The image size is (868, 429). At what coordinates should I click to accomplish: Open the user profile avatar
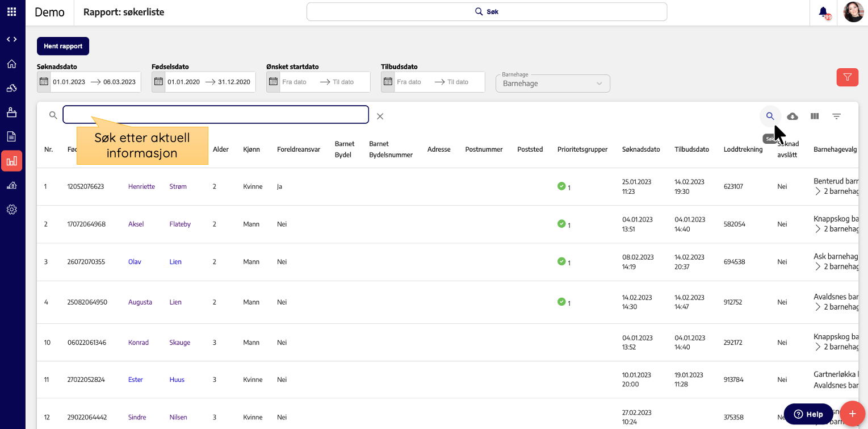tap(853, 12)
